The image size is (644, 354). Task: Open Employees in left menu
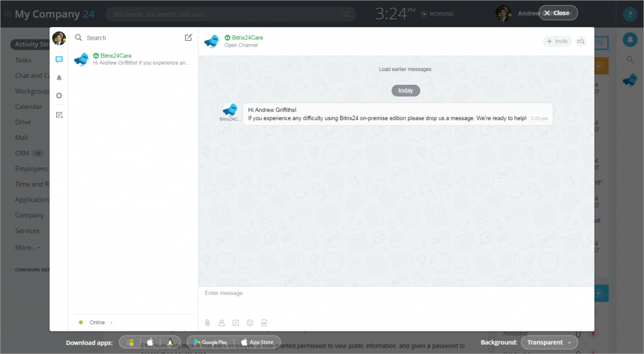pyautogui.click(x=31, y=169)
